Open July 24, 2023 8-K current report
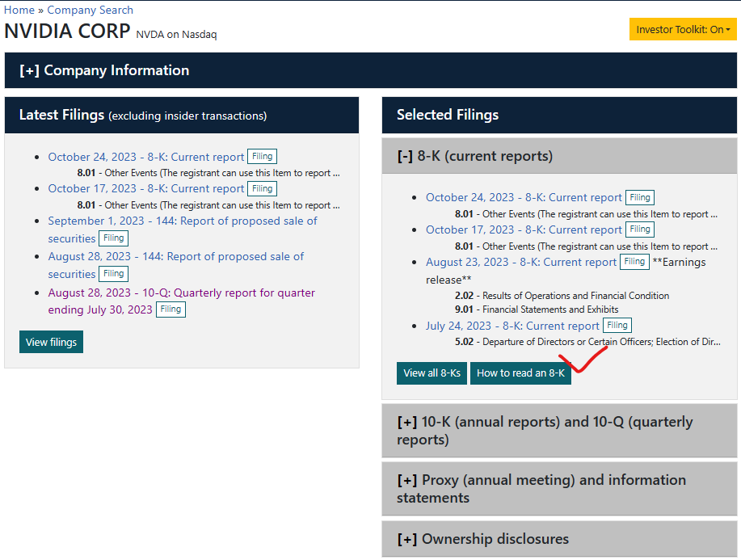The image size is (741, 560). pos(512,326)
